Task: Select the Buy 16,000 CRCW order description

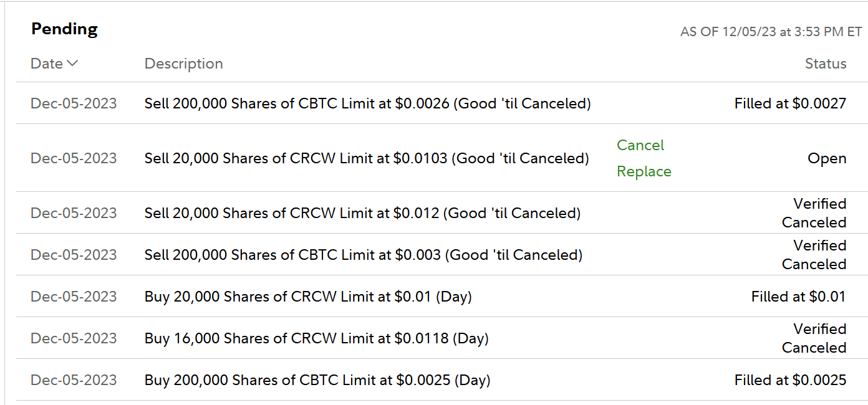Action: (316, 338)
